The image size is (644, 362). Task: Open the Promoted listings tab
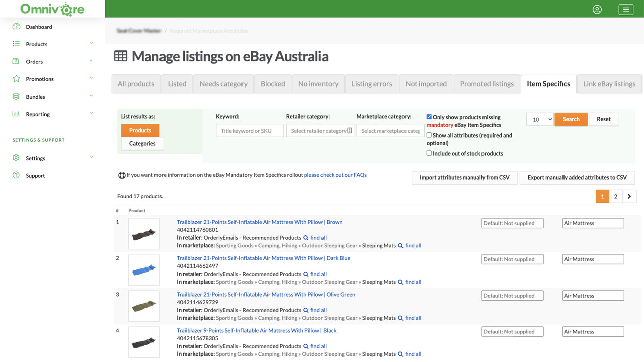tap(487, 84)
